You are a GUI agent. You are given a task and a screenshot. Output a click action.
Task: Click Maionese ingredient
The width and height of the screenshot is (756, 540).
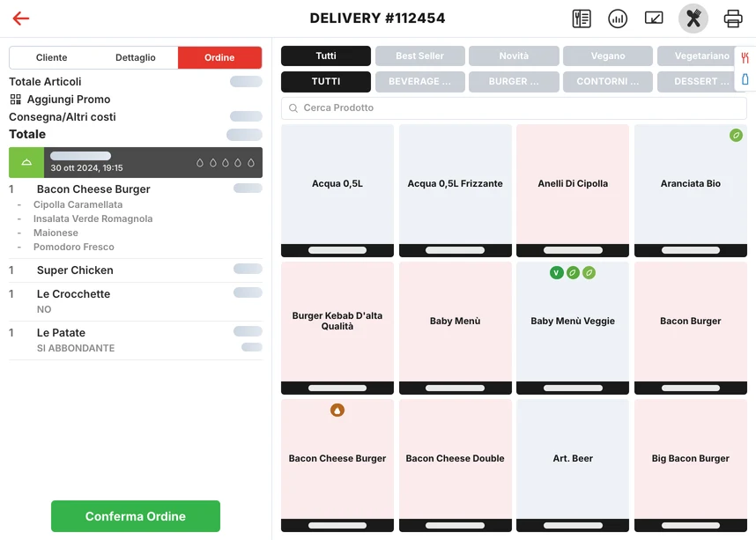click(56, 233)
